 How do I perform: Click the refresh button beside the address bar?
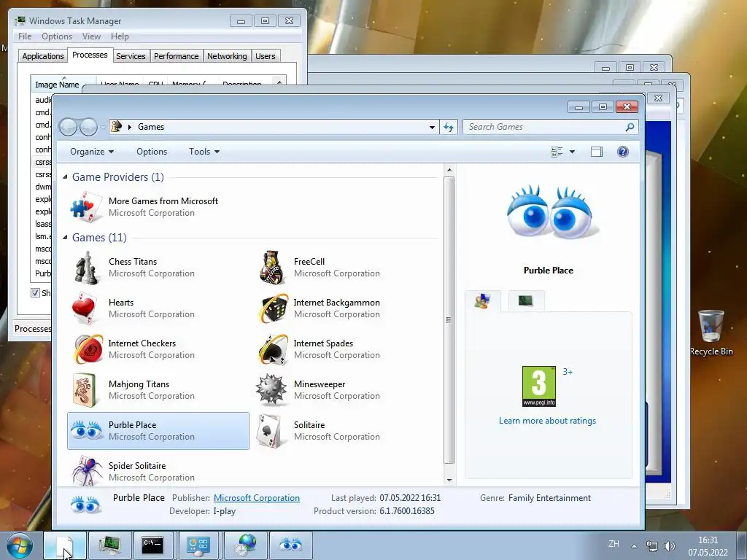click(449, 127)
